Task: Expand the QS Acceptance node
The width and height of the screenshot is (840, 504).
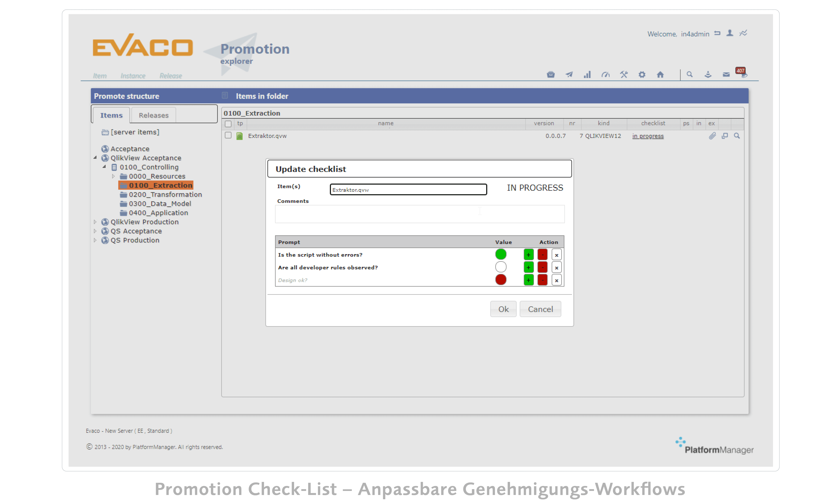Action: click(95, 231)
